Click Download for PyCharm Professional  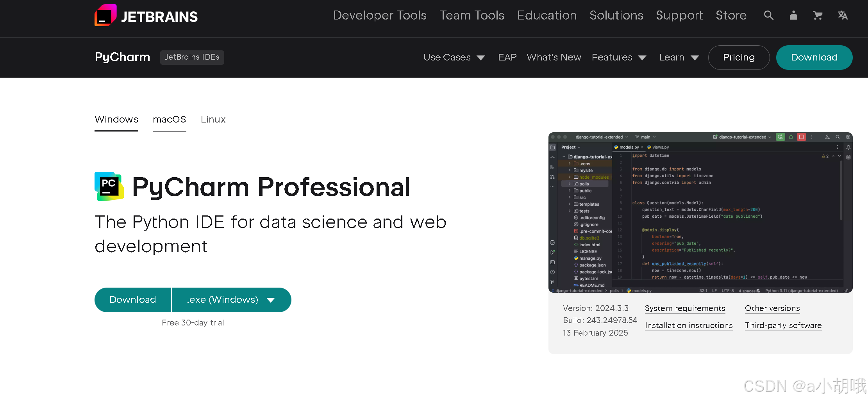[133, 300]
